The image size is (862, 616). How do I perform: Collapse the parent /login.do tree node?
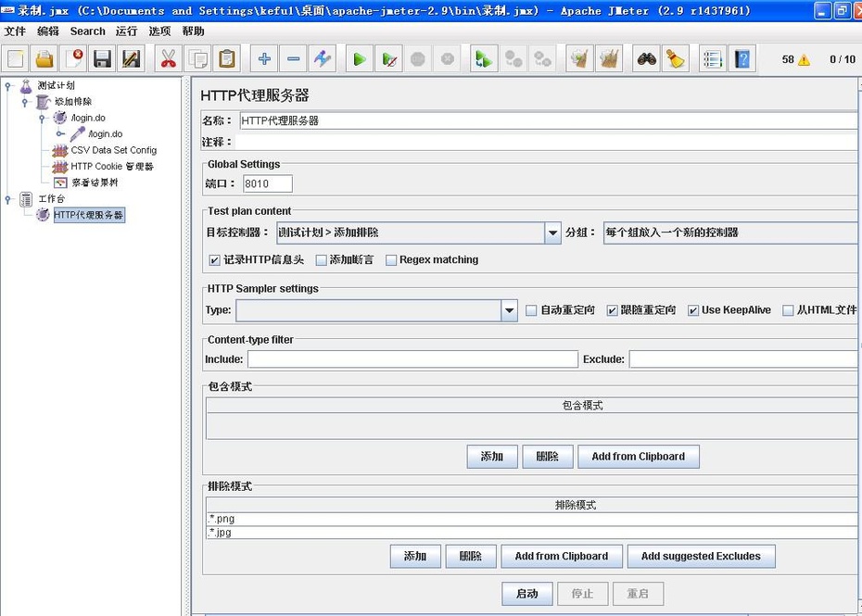point(43,119)
